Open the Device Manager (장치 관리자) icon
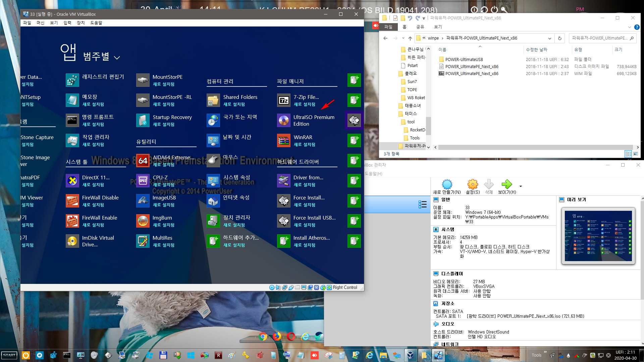The height and width of the screenshot is (362, 644). (x=213, y=221)
